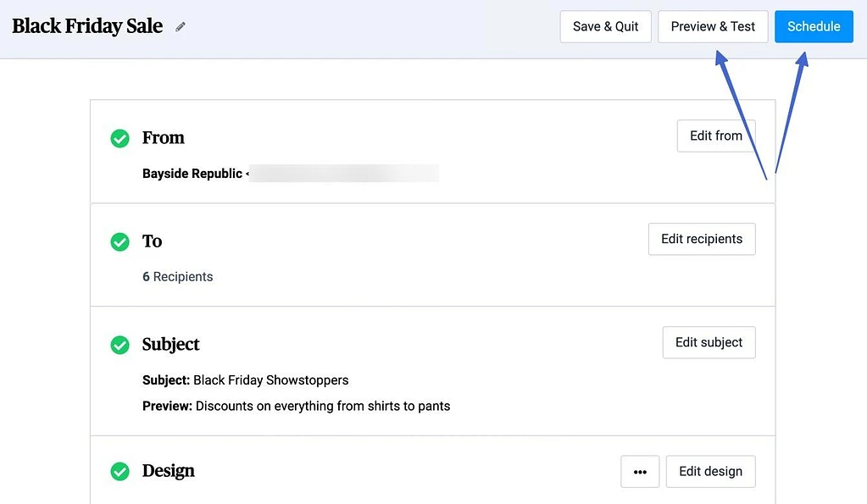Click the subject line Black Friday Showstoppers

tap(271, 380)
